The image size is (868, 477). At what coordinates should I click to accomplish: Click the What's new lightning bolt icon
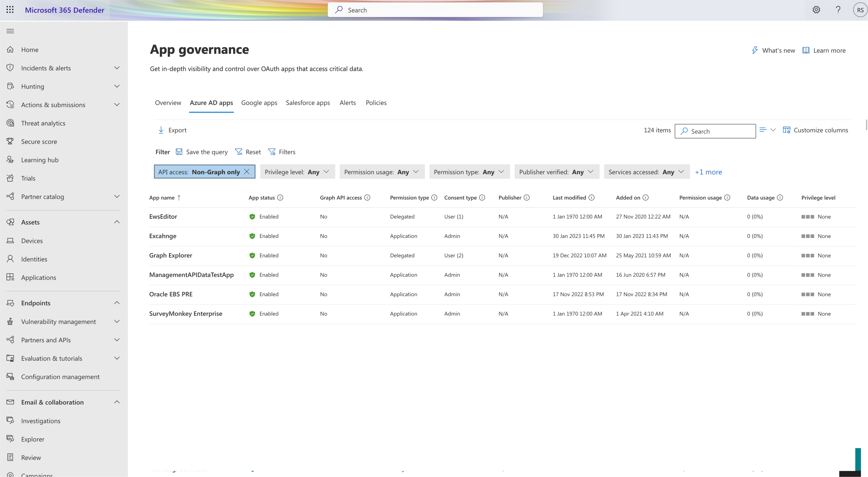point(755,50)
